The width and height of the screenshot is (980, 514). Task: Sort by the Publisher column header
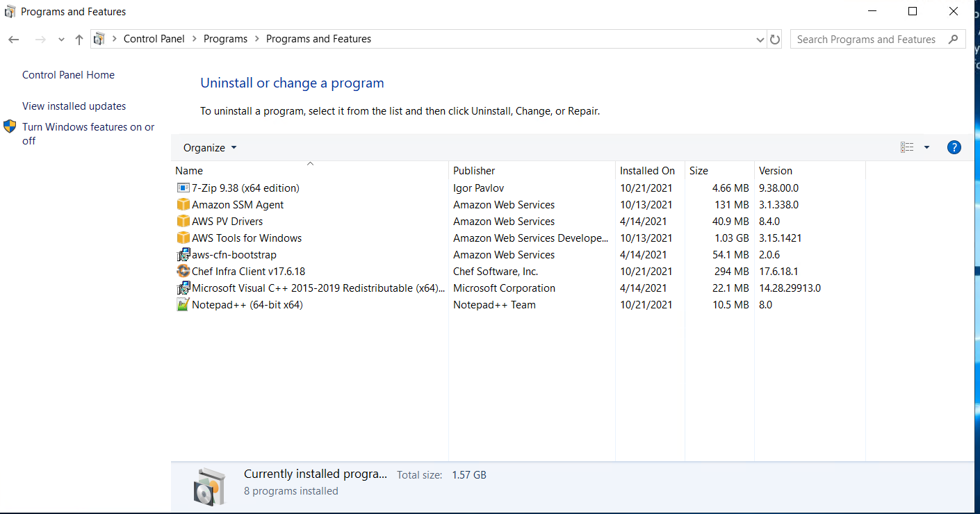(x=532, y=170)
